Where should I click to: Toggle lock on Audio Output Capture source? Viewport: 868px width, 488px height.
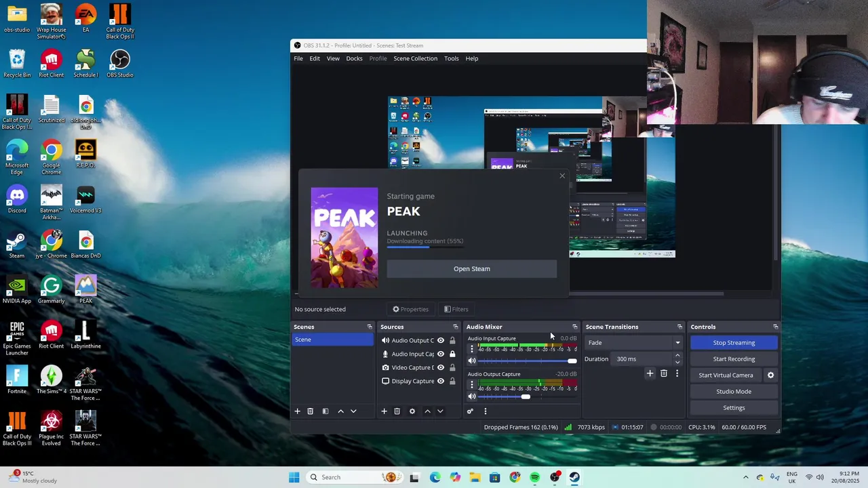click(452, 340)
